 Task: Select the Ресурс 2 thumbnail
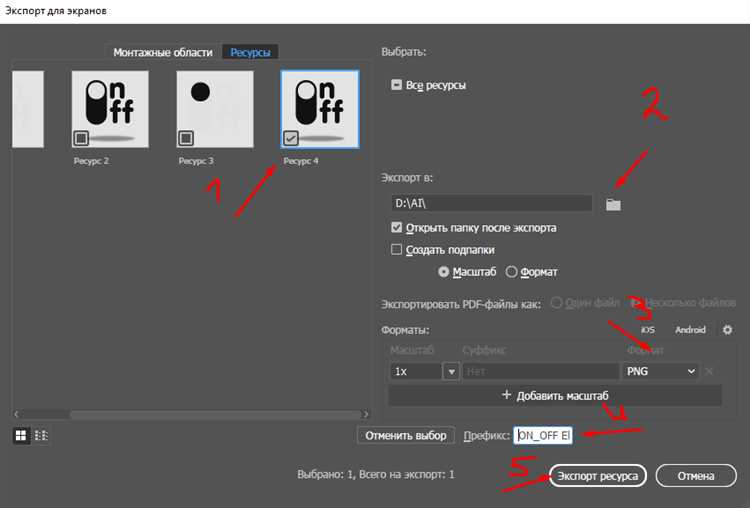coord(110,109)
